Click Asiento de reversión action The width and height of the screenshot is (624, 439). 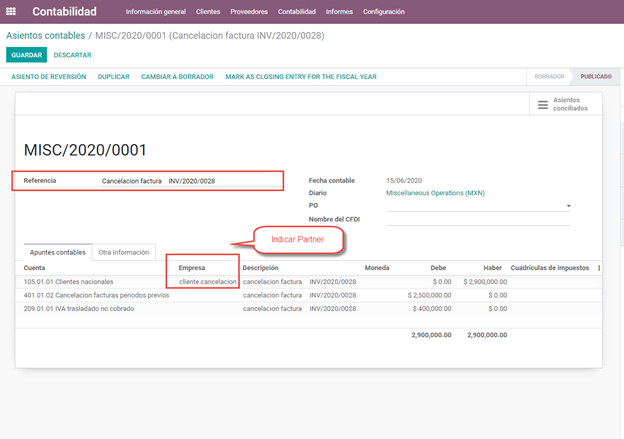[48, 77]
